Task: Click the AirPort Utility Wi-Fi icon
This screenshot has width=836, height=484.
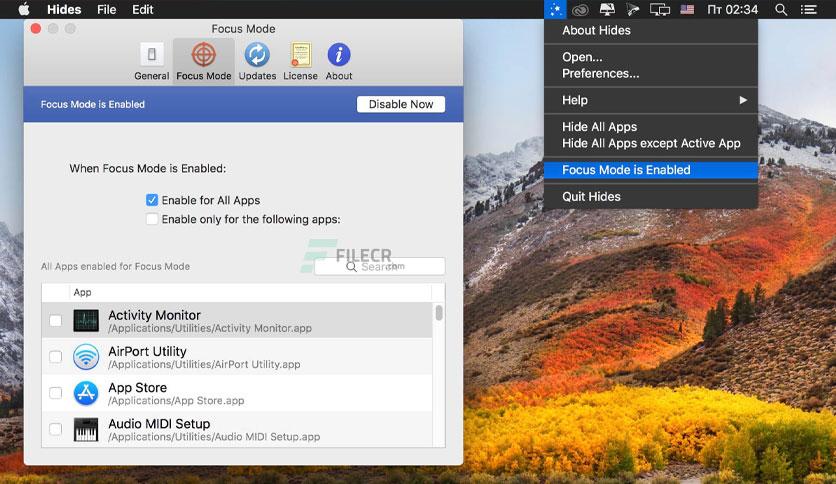Action: tap(86, 357)
